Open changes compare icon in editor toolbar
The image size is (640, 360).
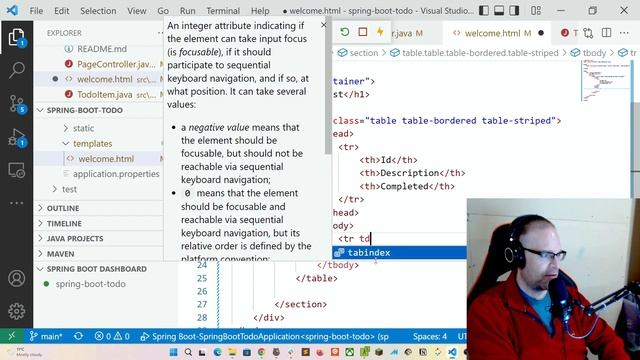tap(588, 33)
